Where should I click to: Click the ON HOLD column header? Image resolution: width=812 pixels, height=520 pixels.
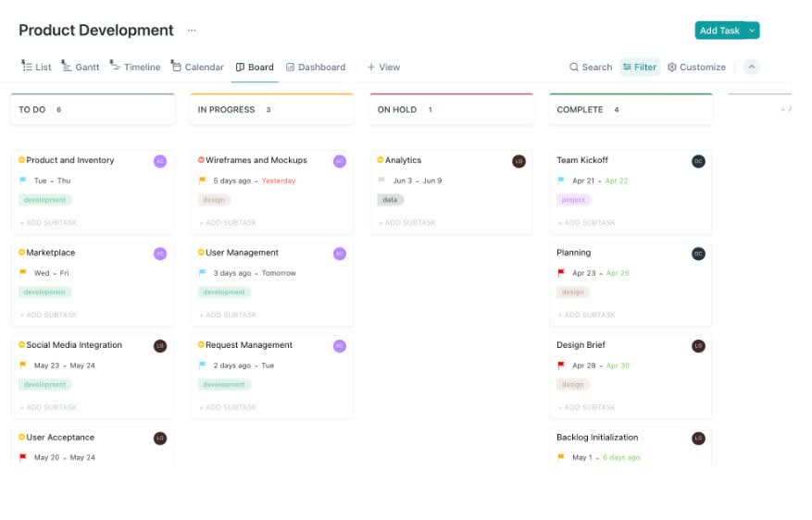452,110
